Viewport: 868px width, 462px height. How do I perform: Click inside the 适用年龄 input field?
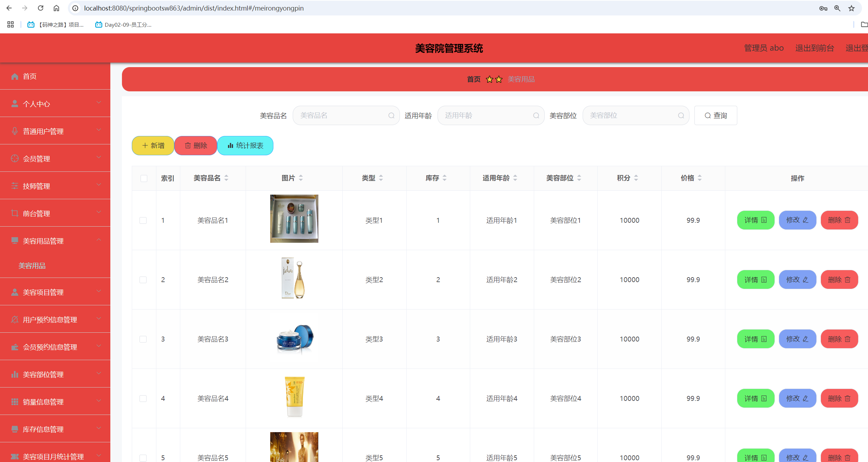pyautogui.click(x=488, y=115)
